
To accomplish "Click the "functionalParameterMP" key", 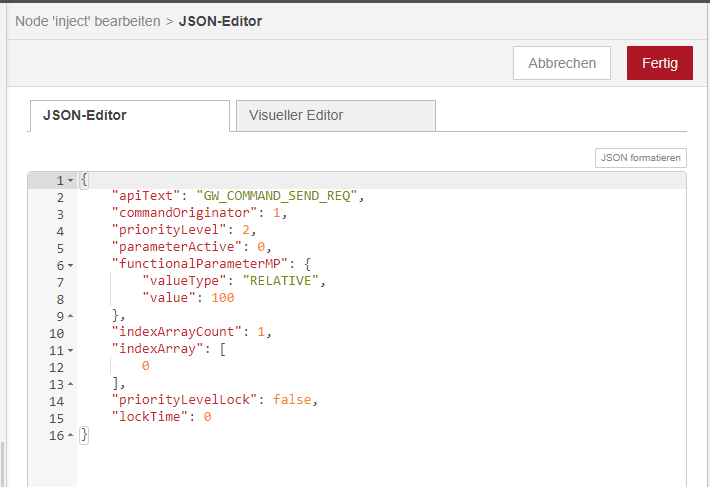I will tap(199, 264).
